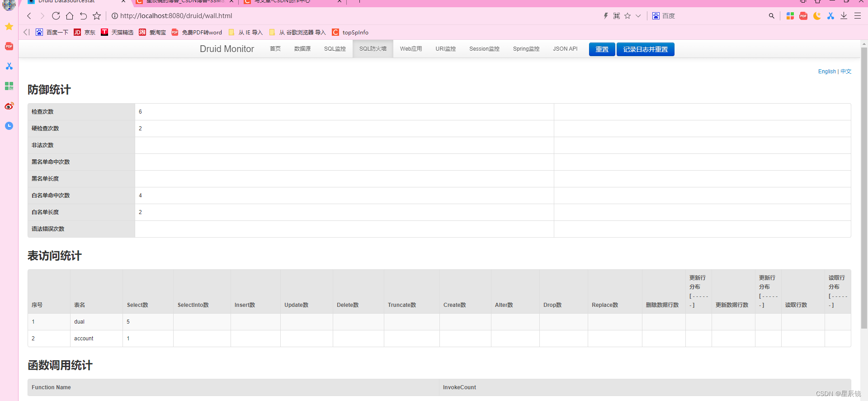Open the 爱淘宝 bookmark
This screenshot has height=401, width=868.
pyautogui.click(x=152, y=32)
